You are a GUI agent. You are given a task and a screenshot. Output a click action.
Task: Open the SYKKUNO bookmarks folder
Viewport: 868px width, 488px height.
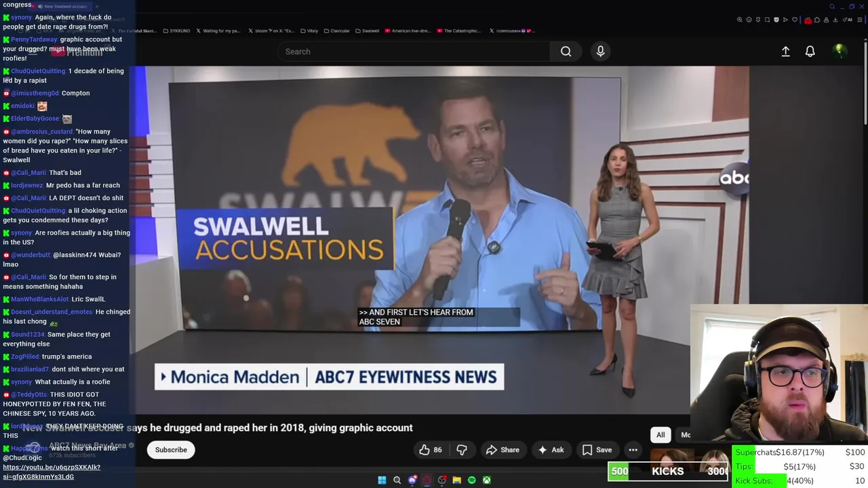tap(176, 30)
